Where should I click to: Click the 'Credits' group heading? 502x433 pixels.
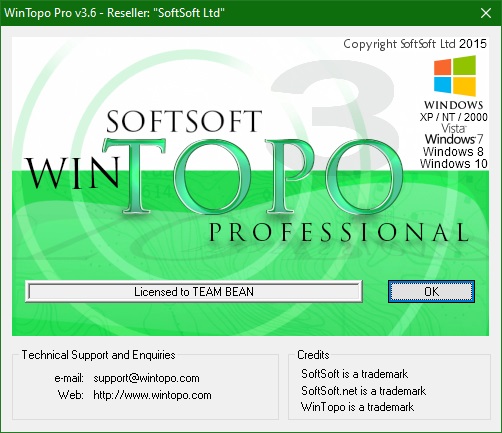tap(313, 355)
